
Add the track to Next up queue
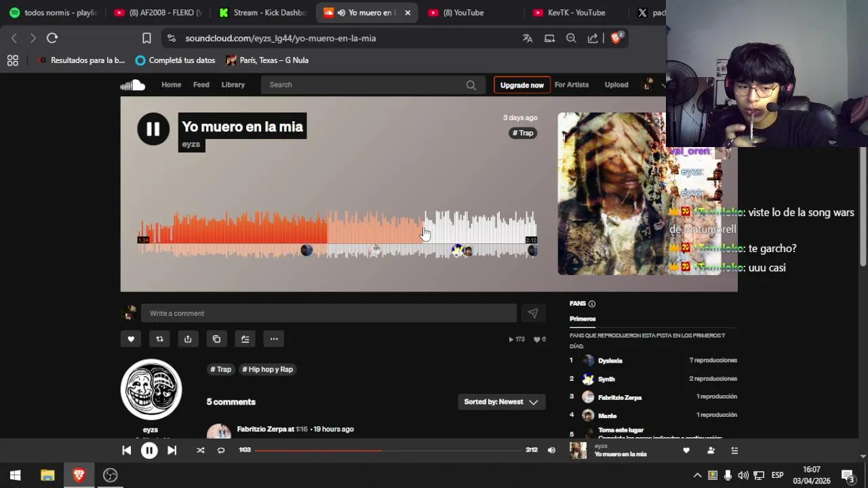245,339
